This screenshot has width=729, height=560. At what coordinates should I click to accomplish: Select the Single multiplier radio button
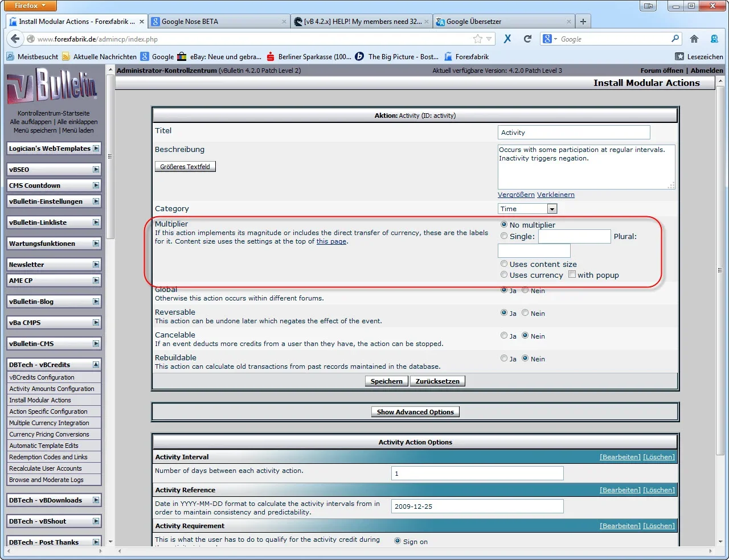click(x=504, y=236)
